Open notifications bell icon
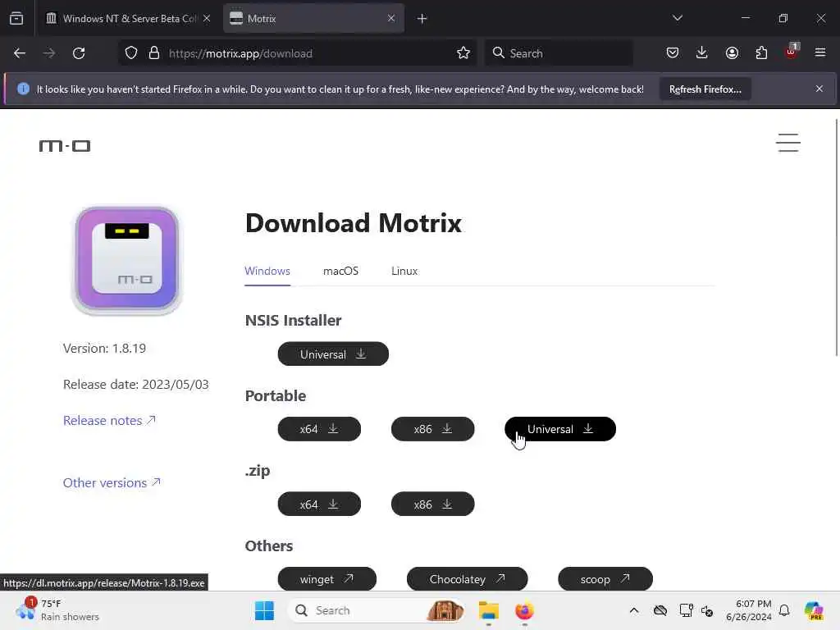 tap(784, 610)
